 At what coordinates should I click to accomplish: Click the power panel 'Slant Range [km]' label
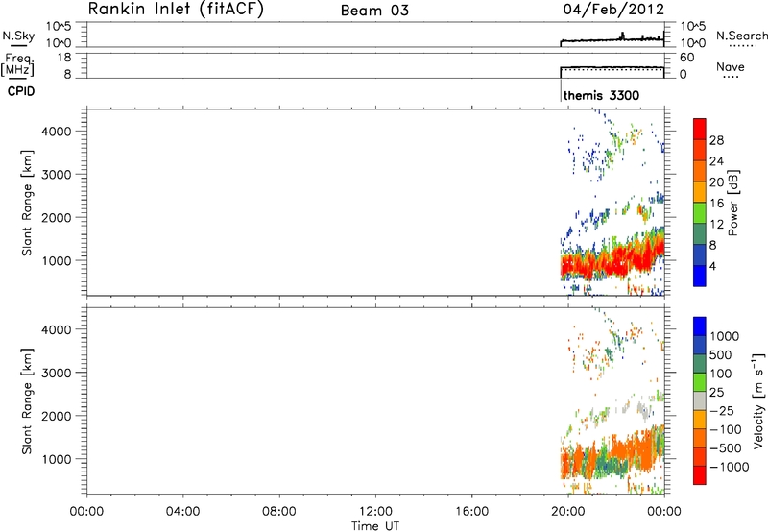tap(27, 203)
